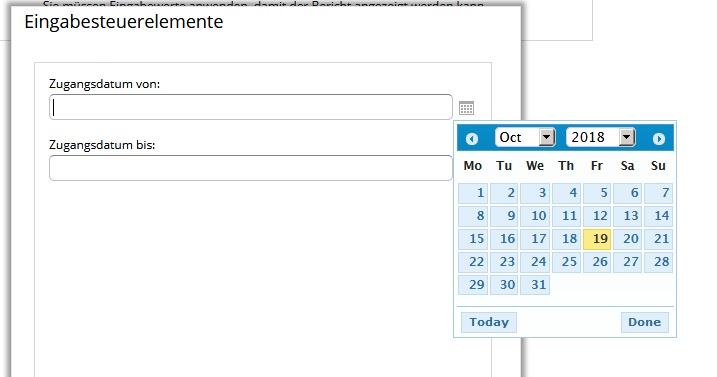717x377 pixels.
Task: Click the Mo weekday header
Action: (x=473, y=166)
